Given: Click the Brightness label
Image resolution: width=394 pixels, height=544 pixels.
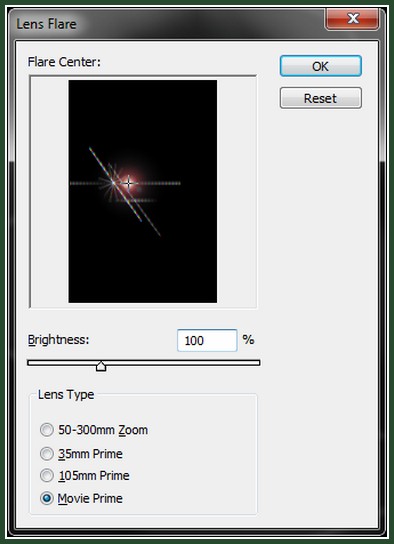Looking at the screenshot, I should [58, 340].
